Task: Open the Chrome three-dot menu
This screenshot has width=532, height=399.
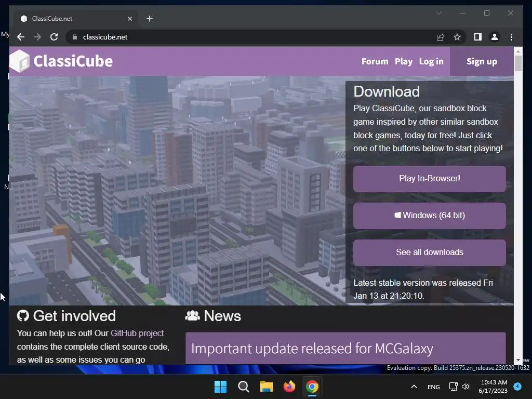Action: (x=511, y=37)
